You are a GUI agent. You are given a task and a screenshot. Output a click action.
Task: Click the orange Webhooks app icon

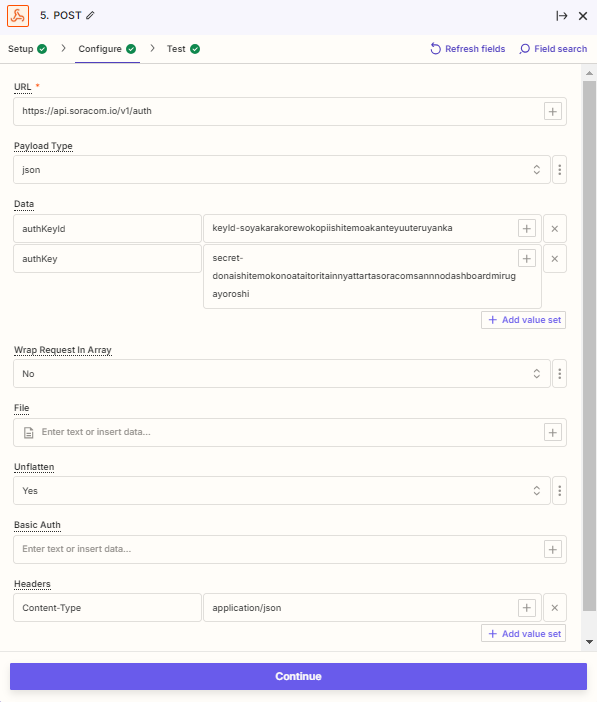18,16
